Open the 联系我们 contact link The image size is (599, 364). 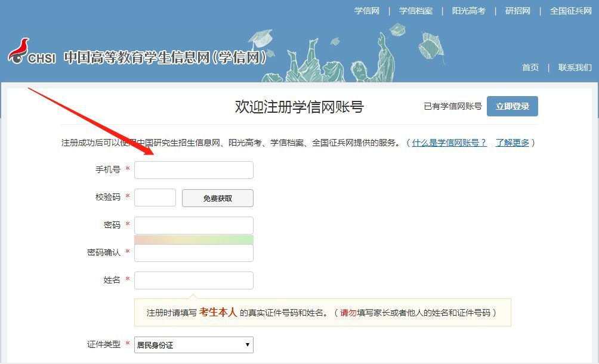point(575,67)
